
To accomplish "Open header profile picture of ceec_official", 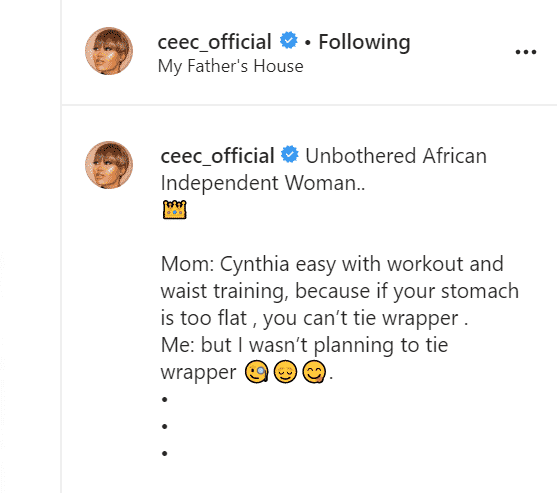I will point(109,51).
